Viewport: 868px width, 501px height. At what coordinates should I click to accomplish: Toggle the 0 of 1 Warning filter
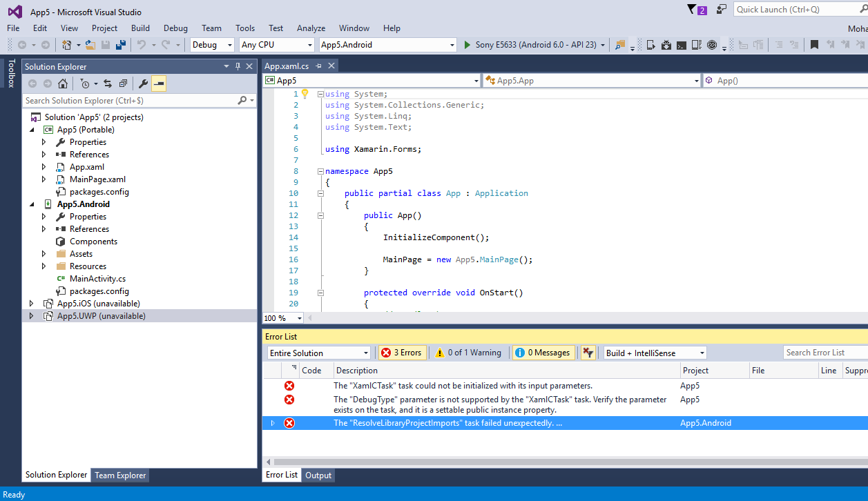tap(468, 353)
